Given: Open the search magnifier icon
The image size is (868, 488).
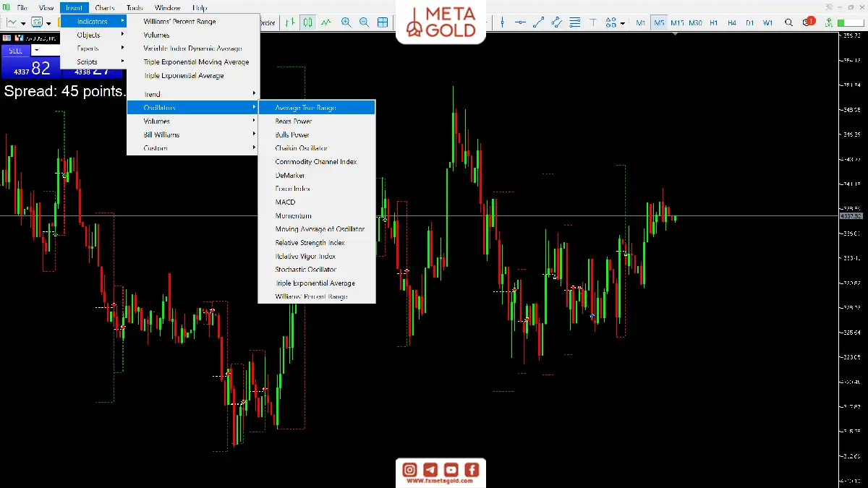Looking at the screenshot, I should tap(788, 22).
